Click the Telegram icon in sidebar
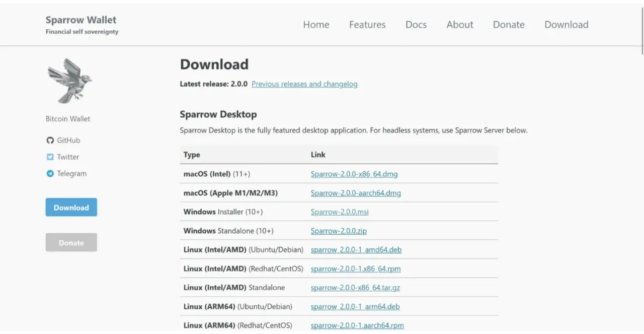This screenshot has width=644, height=334. [50, 174]
